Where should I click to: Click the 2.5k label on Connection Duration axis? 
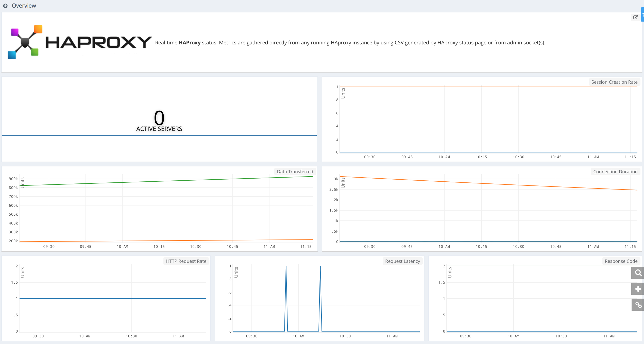334,189
